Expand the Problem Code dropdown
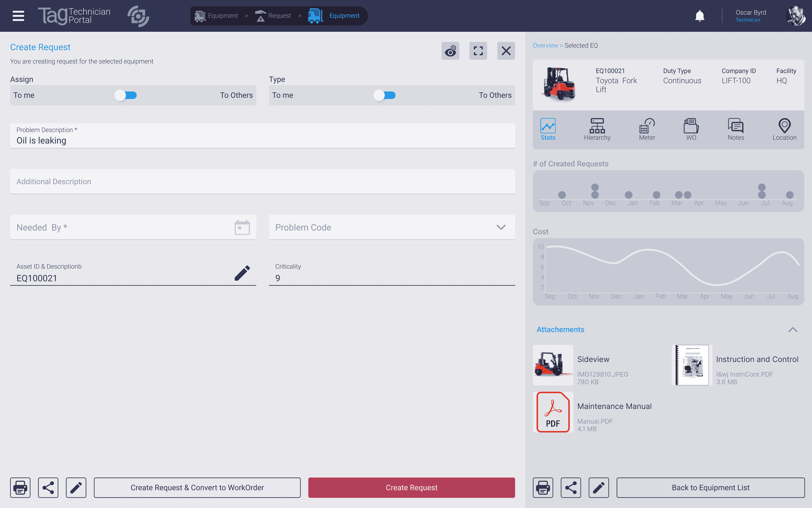812x508 pixels. click(x=501, y=227)
